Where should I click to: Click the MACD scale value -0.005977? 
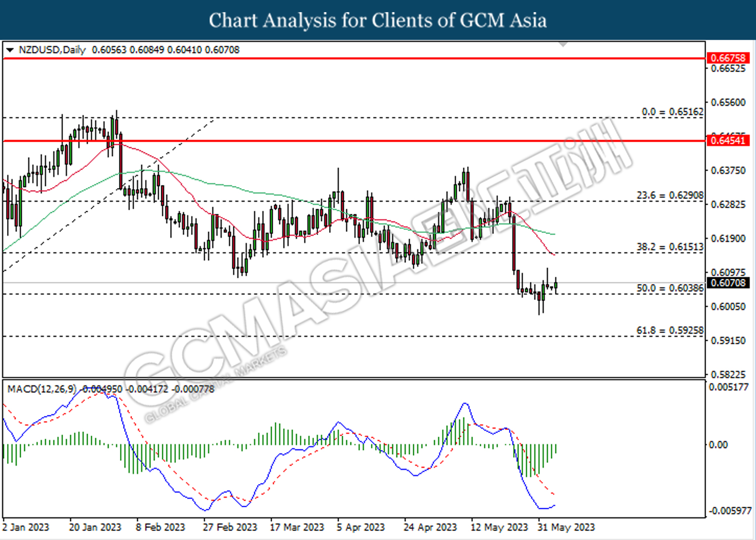pyautogui.click(x=730, y=511)
